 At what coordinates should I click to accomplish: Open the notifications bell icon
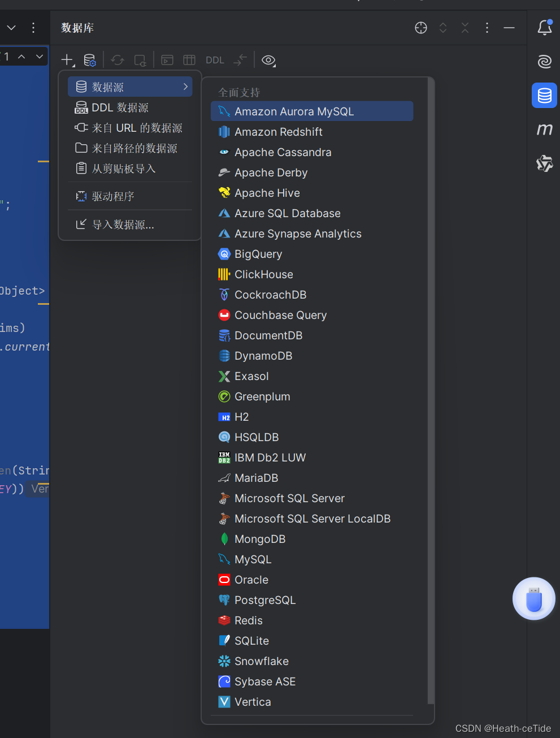click(545, 28)
